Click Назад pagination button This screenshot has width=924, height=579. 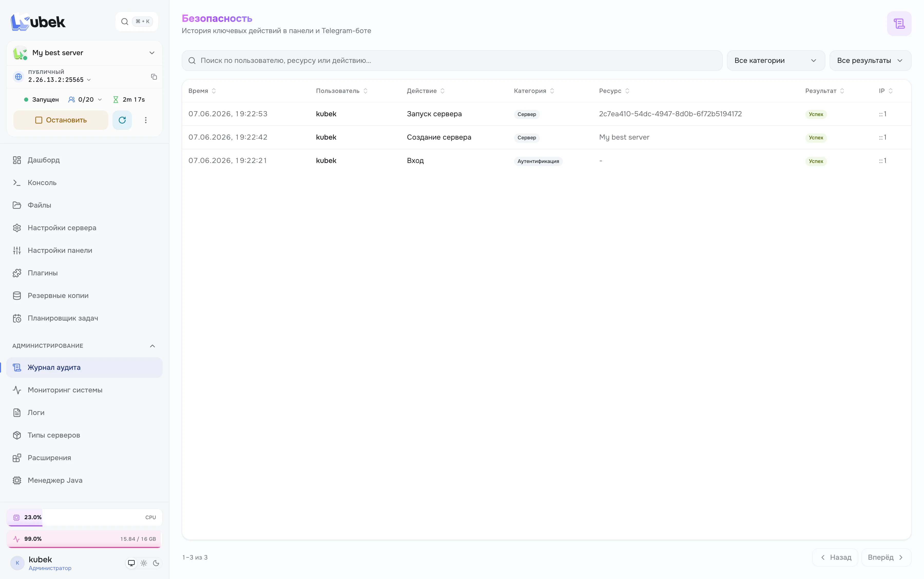(835, 557)
